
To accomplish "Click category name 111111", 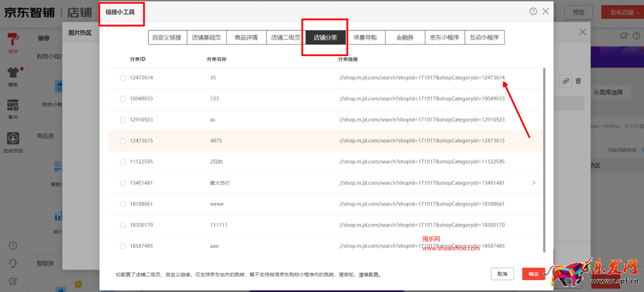I will (x=219, y=225).
